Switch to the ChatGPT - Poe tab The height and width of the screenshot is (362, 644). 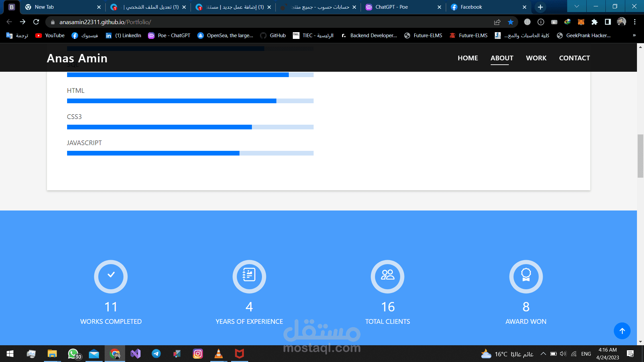(391, 7)
